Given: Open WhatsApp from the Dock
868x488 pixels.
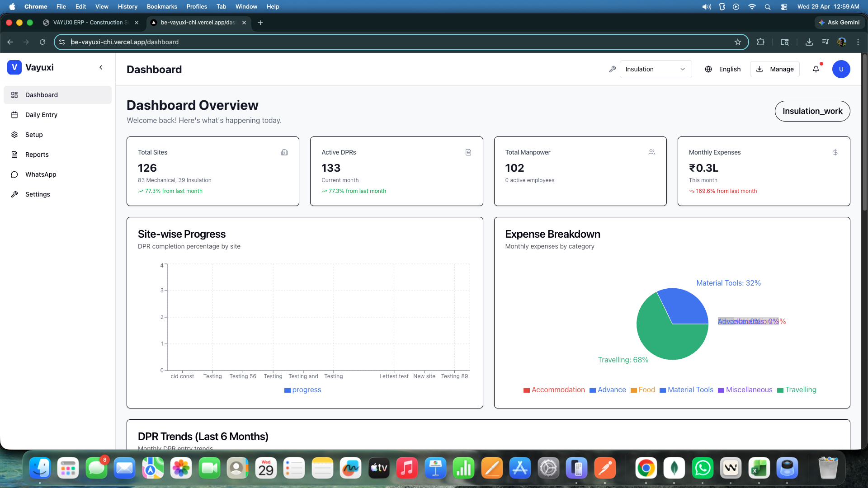Looking at the screenshot, I should click(x=703, y=468).
